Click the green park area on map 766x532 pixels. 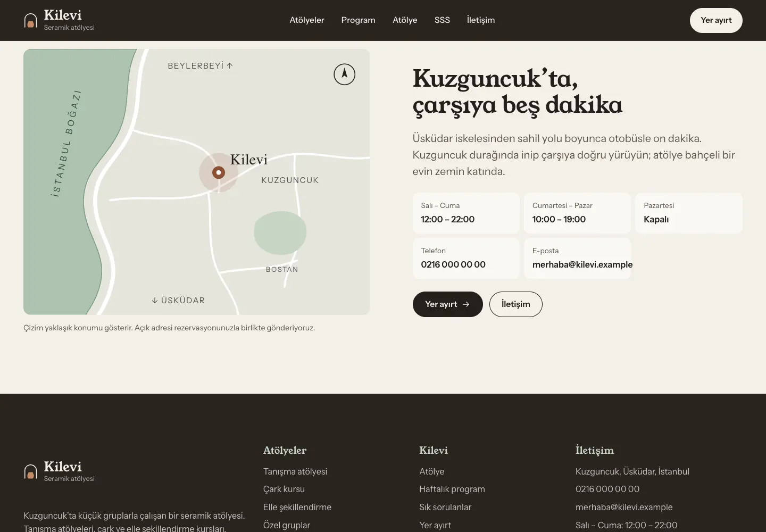(x=280, y=232)
